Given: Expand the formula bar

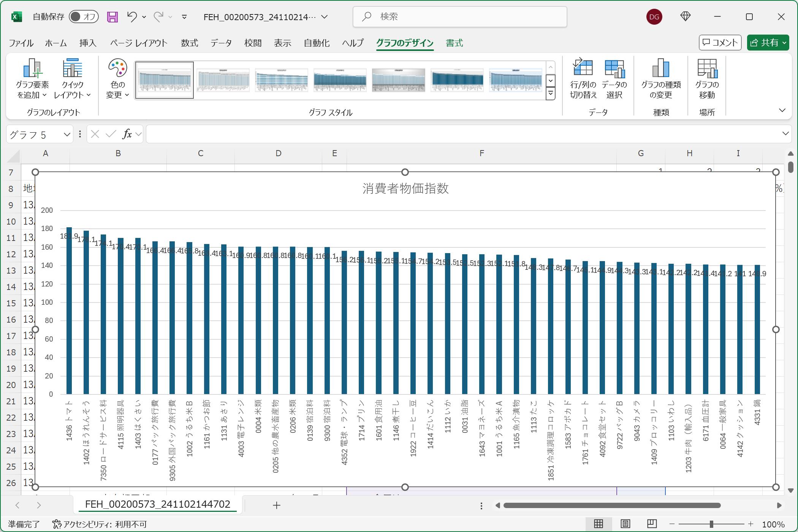Looking at the screenshot, I should click(x=785, y=134).
